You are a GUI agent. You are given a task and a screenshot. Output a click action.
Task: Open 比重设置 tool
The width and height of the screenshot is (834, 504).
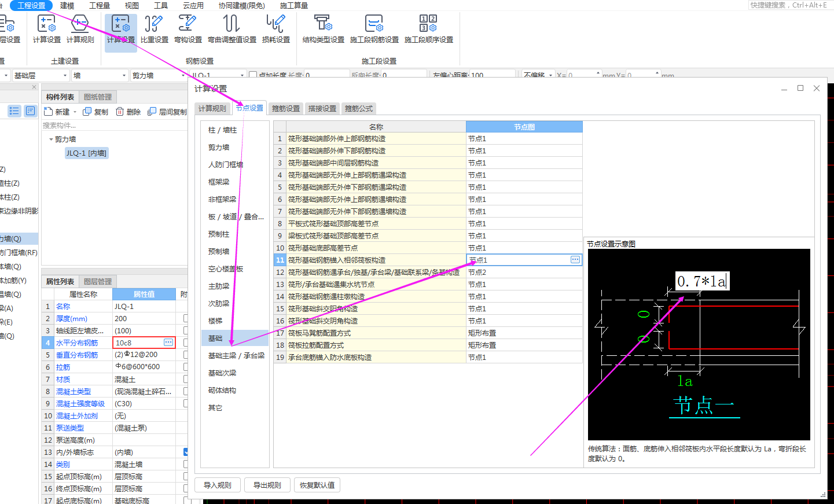pyautogui.click(x=155, y=30)
